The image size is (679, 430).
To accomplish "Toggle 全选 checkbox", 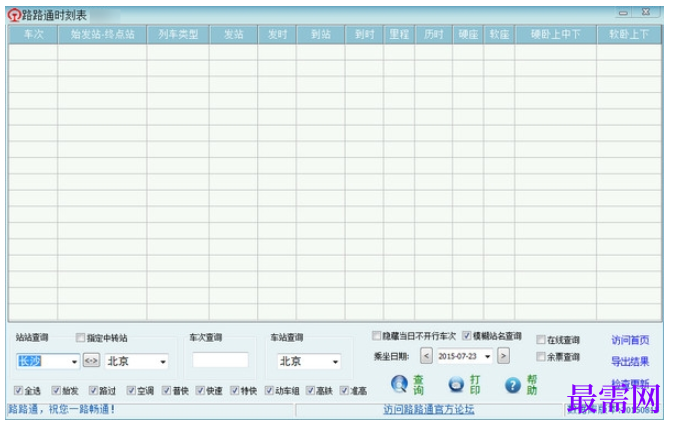I will point(18,391).
